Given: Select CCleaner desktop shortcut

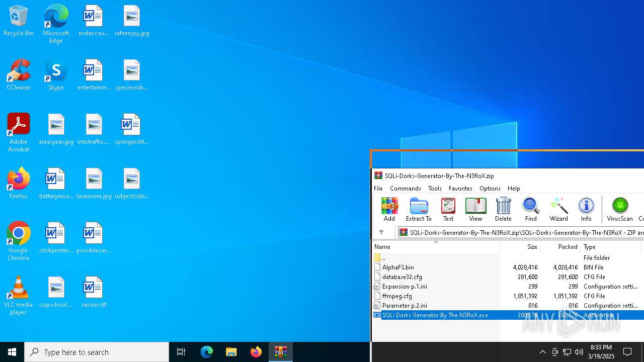Looking at the screenshot, I should (19, 75).
